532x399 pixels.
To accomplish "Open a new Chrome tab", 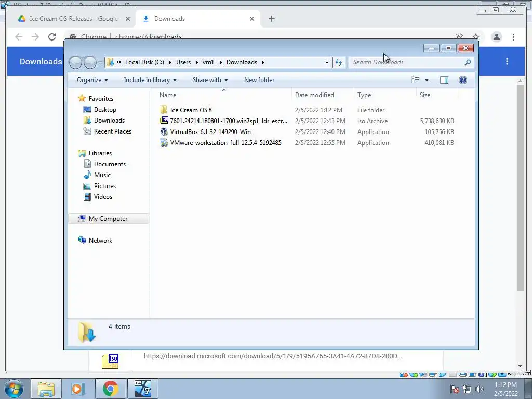I will (271, 19).
